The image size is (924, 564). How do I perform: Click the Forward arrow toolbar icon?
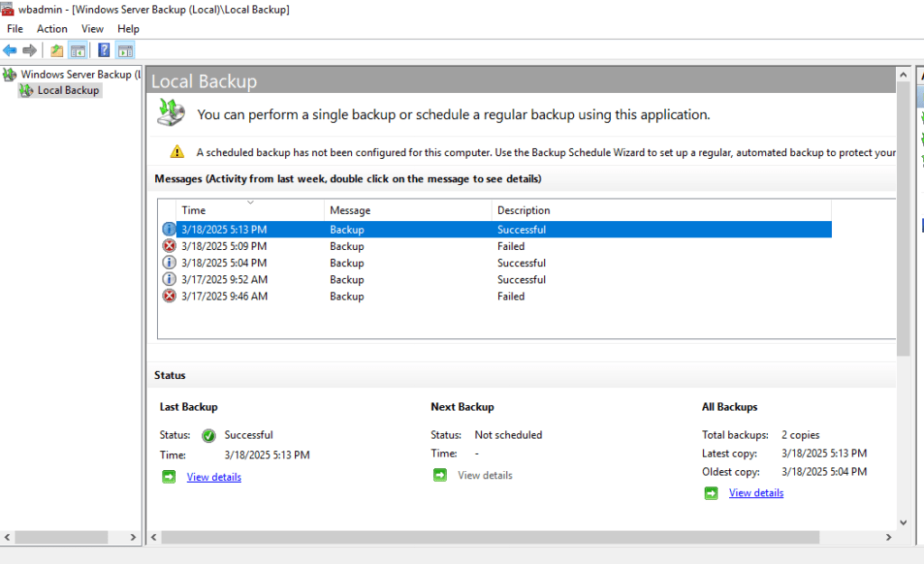30,51
